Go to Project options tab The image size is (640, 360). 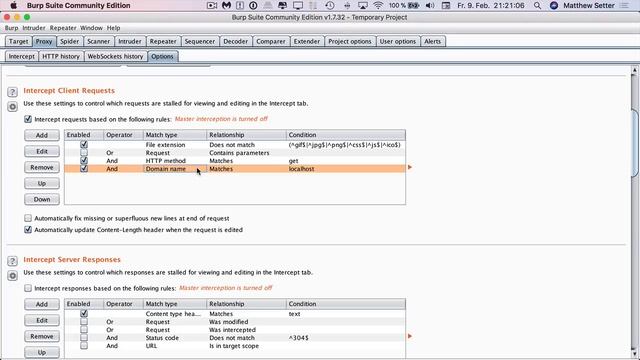coord(350,41)
